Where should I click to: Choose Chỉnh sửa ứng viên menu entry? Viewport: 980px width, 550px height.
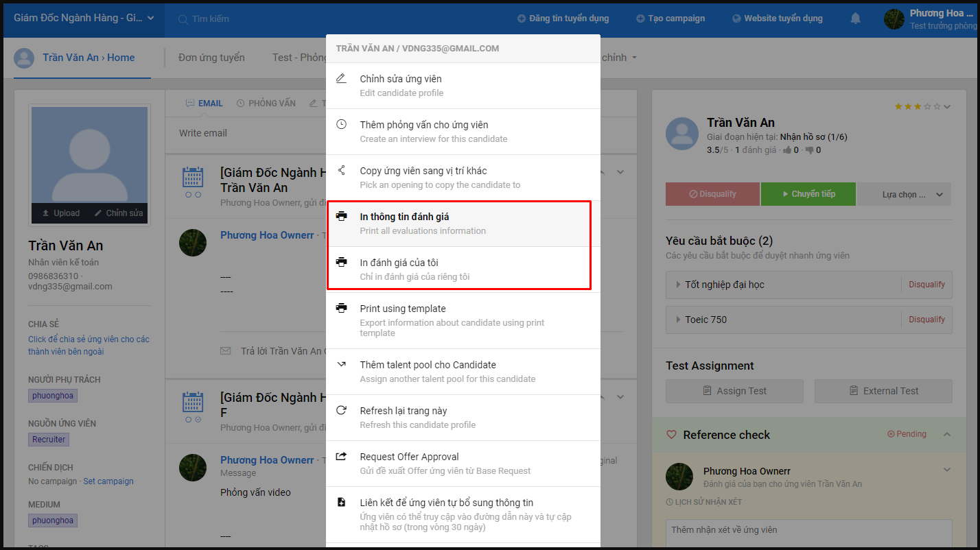[x=463, y=86]
